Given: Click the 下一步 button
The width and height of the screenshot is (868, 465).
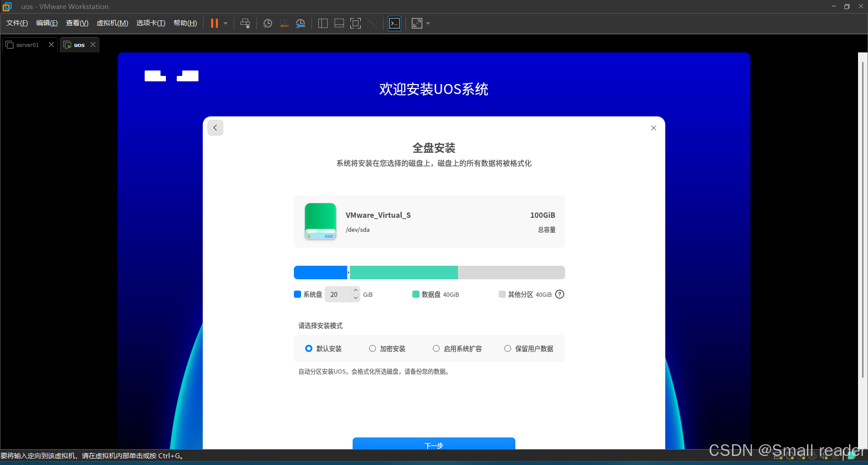Looking at the screenshot, I should 434,444.
